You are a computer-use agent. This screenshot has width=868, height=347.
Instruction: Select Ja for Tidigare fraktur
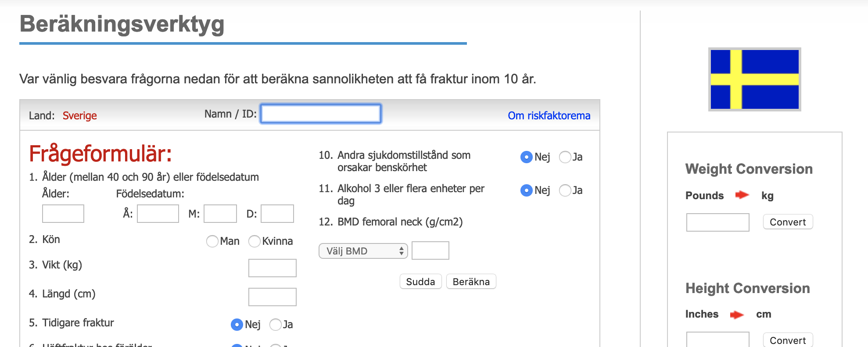pos(276,325)
